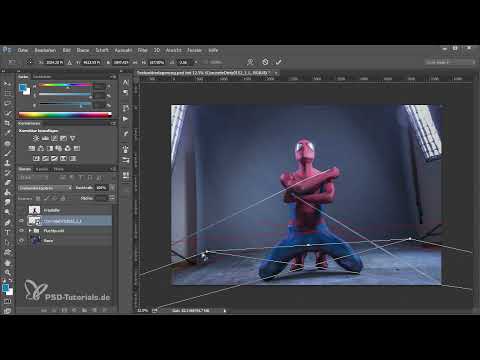Open the Fenster menu
Image resolution: width=480 pixels, height=360 pixels.
[194, 50]
